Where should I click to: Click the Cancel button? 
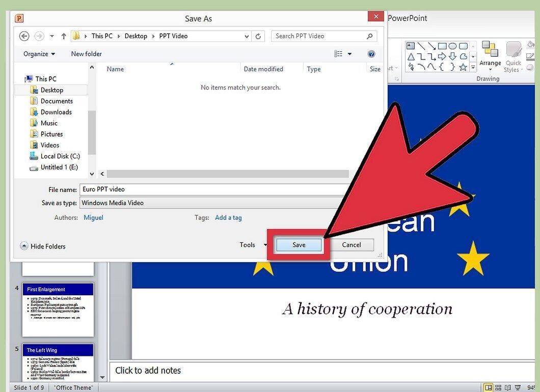point(352,245)
